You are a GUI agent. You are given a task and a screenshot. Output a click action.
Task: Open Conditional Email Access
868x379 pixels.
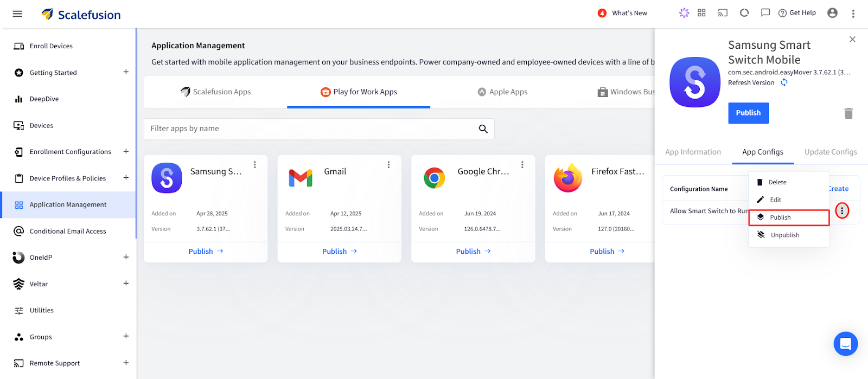[x=67, y=231]
